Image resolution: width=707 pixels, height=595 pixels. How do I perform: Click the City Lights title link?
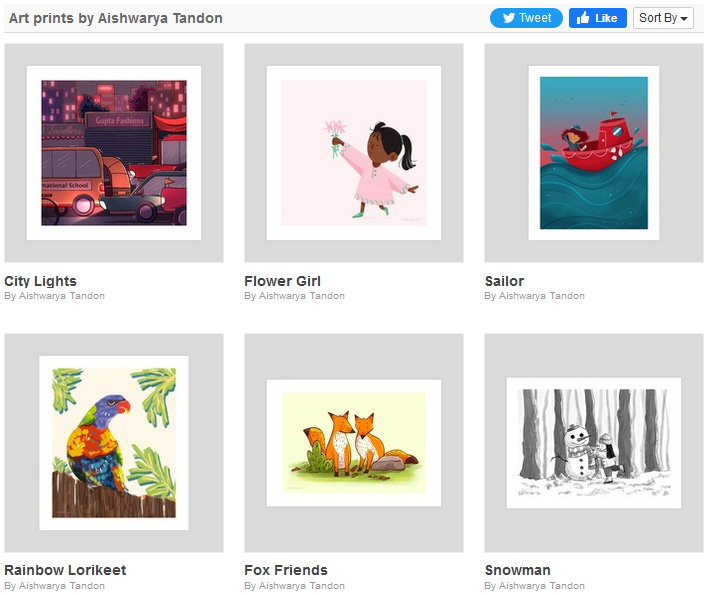[x=41, y=281]
